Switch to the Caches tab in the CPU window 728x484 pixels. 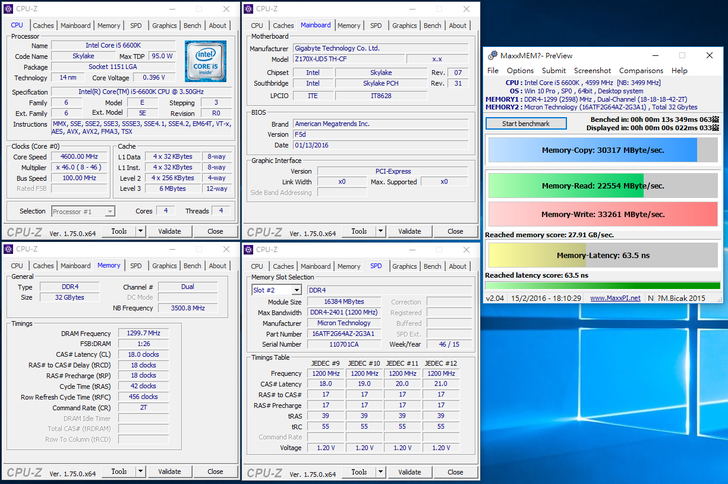(43, 25)
